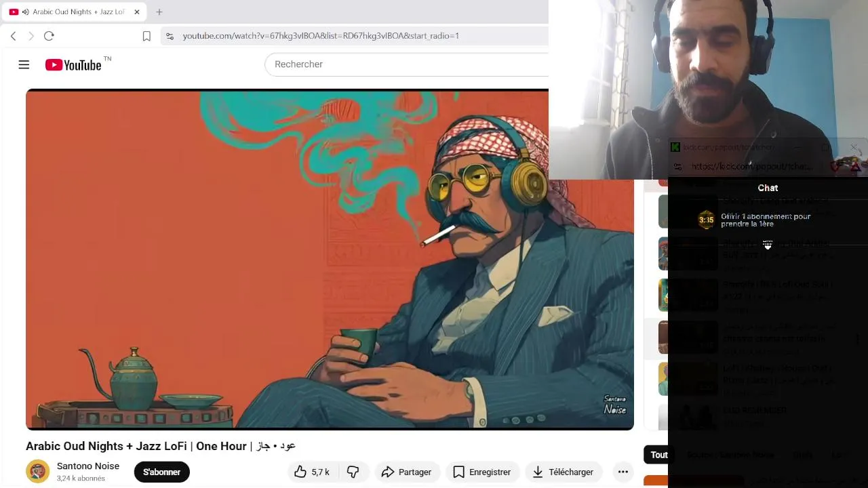868x488 pixels.
Task: Reload the YouTube page
Action: pyautogui.click(x=49, y=36)
